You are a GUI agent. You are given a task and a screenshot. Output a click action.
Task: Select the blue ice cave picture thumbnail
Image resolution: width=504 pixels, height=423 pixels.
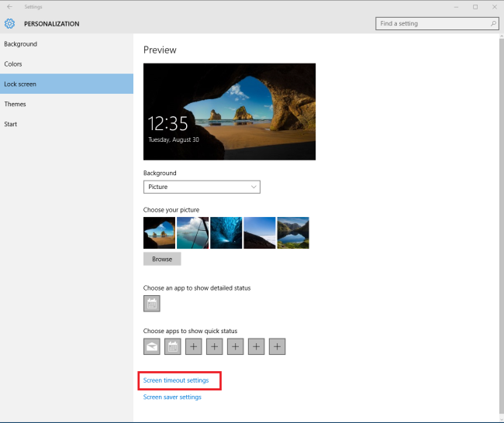click(x=226, y=233)
